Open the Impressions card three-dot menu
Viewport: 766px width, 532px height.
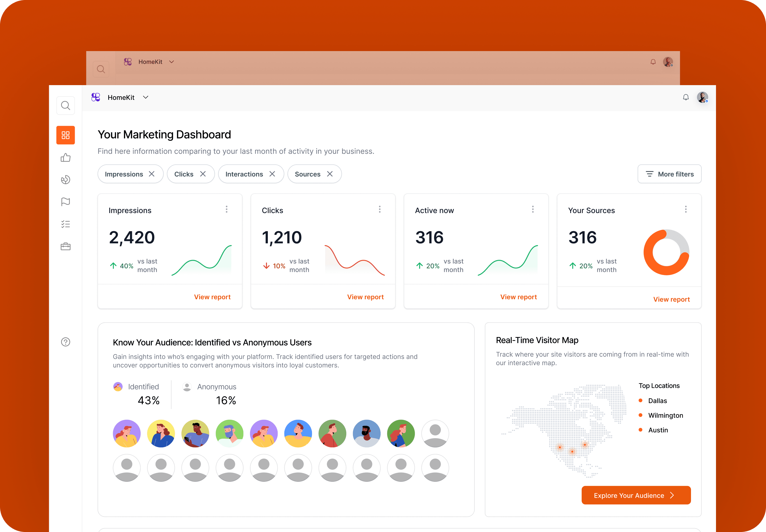[226, 209]
